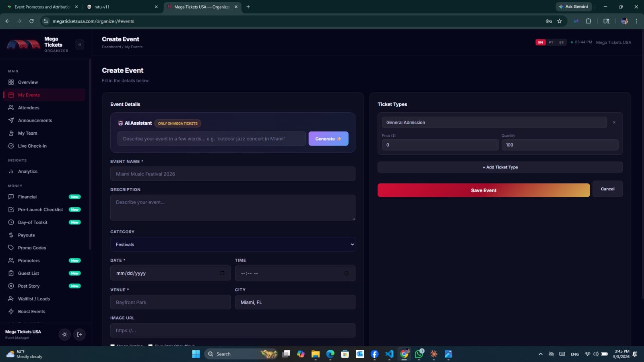
Task: Click the ticket Price field
Action: (x=440, y=145)
